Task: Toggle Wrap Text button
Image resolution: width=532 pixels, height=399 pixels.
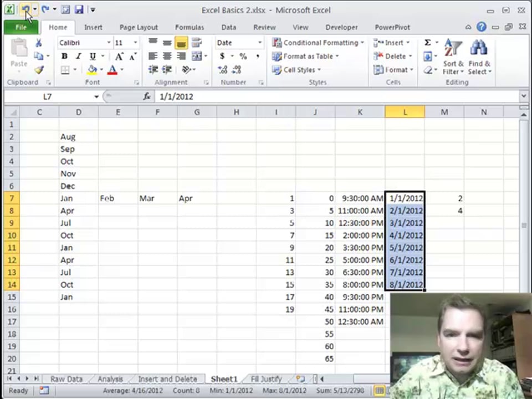Action: pyautogui.click(x=197, y=43)
